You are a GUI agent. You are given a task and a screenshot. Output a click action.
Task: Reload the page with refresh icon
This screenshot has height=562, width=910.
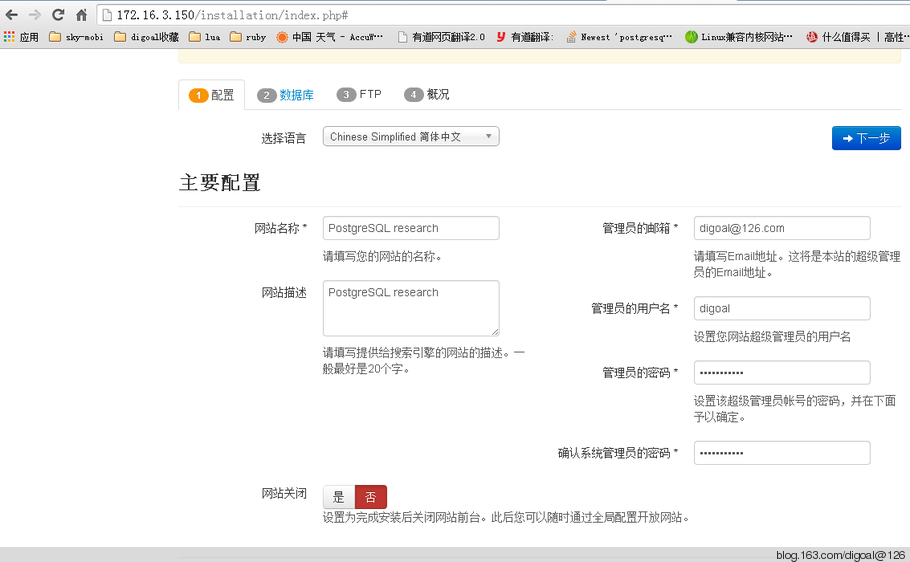click(57, 15)
